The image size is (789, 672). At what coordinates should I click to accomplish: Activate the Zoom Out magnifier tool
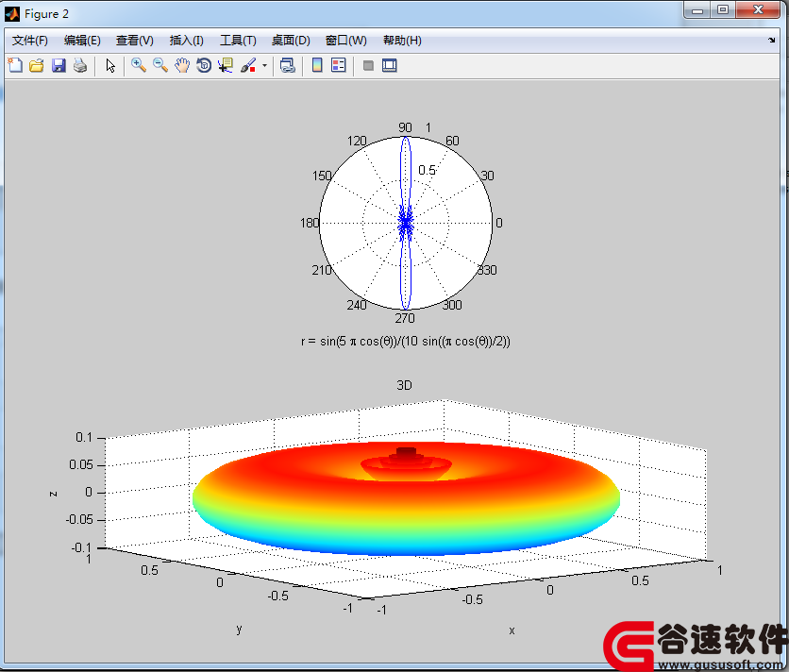click(x=160, y=65)
